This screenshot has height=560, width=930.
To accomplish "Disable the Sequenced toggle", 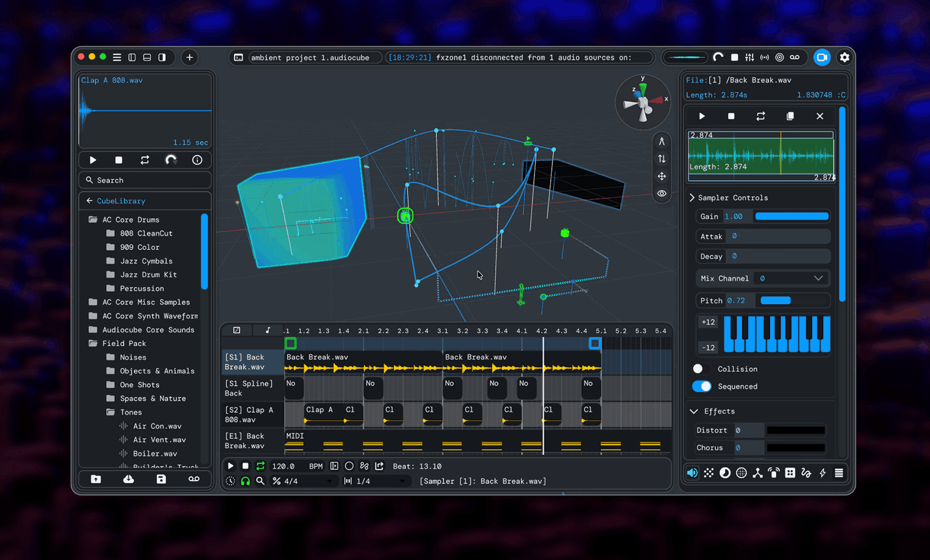I will (x=701, y=386).
